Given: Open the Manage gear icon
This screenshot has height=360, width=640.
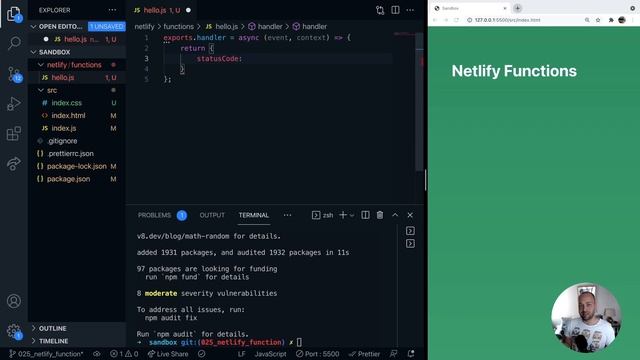Looking at the screenshot, I should pyautogui.click(x=14, y=331).
